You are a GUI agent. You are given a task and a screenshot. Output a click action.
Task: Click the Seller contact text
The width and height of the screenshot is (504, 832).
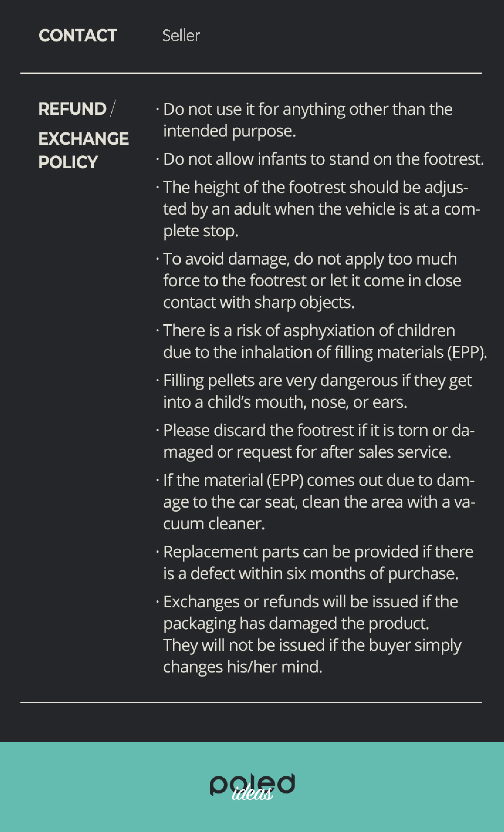[x=181, y=35]
